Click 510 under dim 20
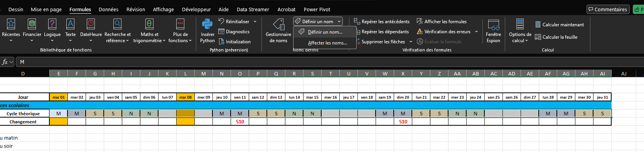644x152 pixels. (x=403, y=121)
